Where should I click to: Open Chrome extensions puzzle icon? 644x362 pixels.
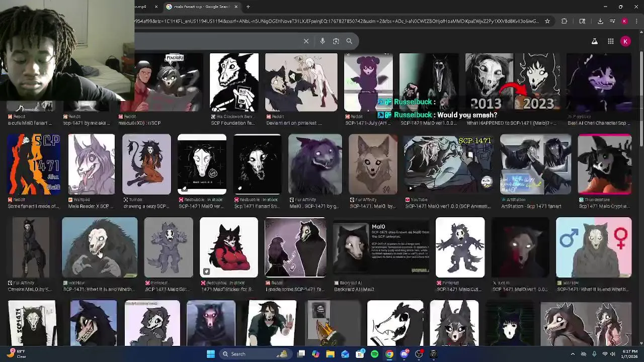pyautogui.click(x=564, y=21)
